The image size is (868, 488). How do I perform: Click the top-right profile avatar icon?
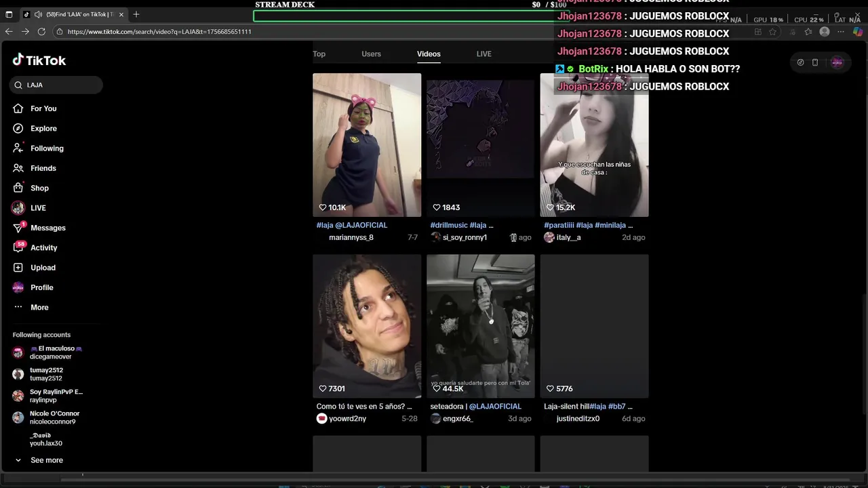click(837, 62)
